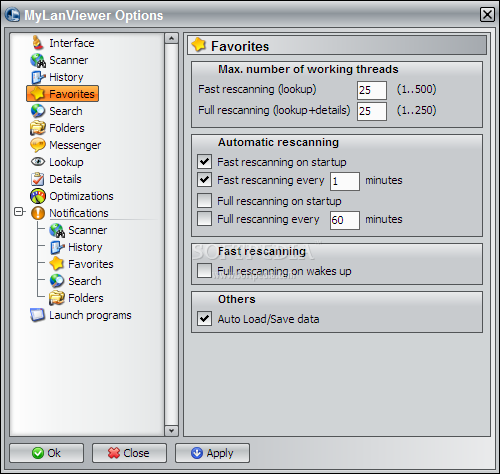This screenshot has width=500, height=474.
Task: Uncheck Auto Load/Save data
Action: tap(204, 319)
